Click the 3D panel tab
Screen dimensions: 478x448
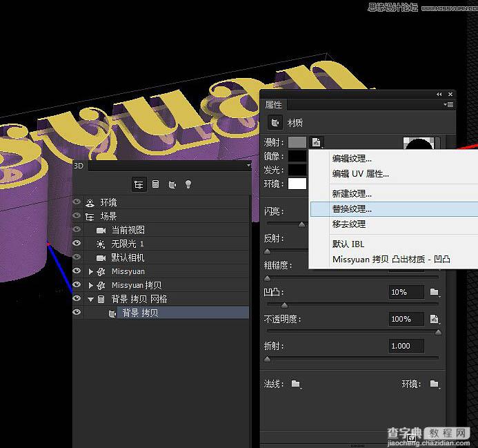pyautogui.click(x=79, y=166)
